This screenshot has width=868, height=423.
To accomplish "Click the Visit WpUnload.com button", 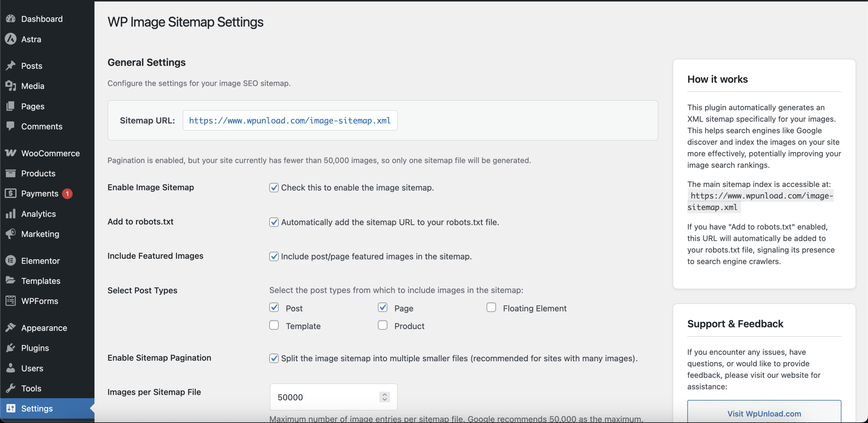I will pos(764,414).
